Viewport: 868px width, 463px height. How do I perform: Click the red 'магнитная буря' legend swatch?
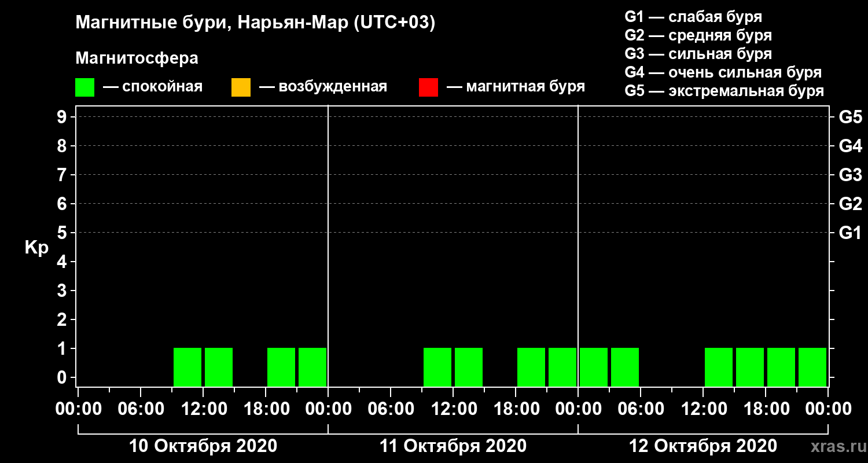click(x=428, y=87)
